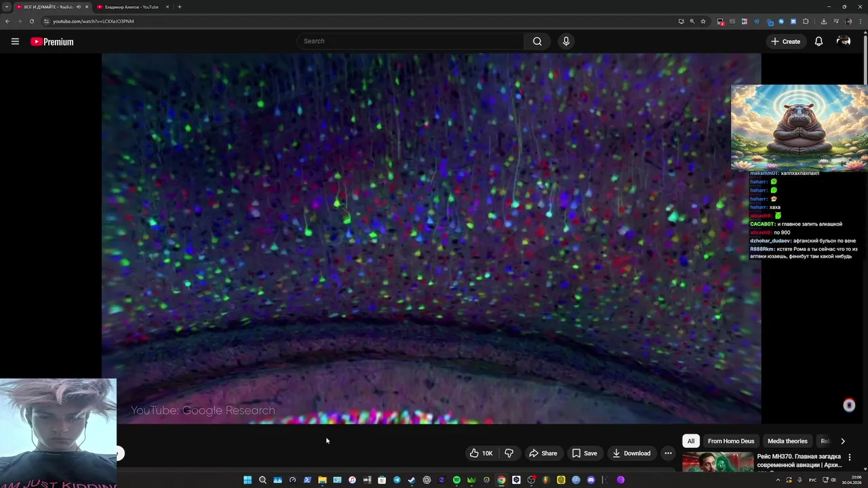The image size is (868, 488).
Task: Open Discord from the taskbar
Action: tap(591, 480)
